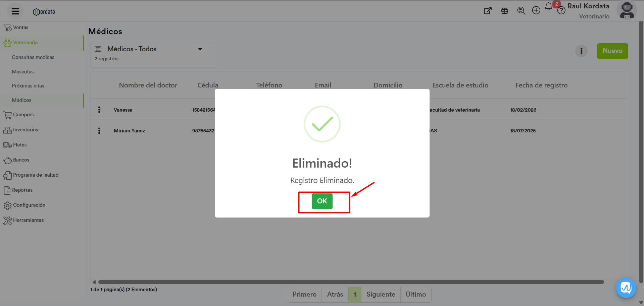Open row options for Vanessa
The width and height of the screenshot is (644, 306).
coord(99,110)
